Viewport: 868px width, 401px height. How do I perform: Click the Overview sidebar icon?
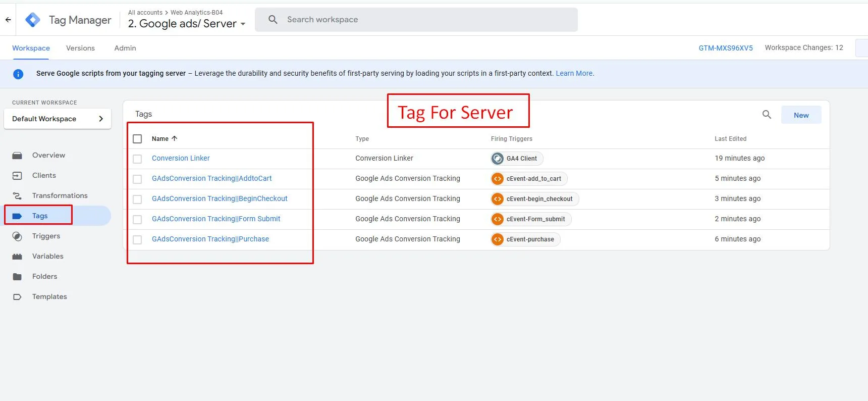[x=17, y=156]
